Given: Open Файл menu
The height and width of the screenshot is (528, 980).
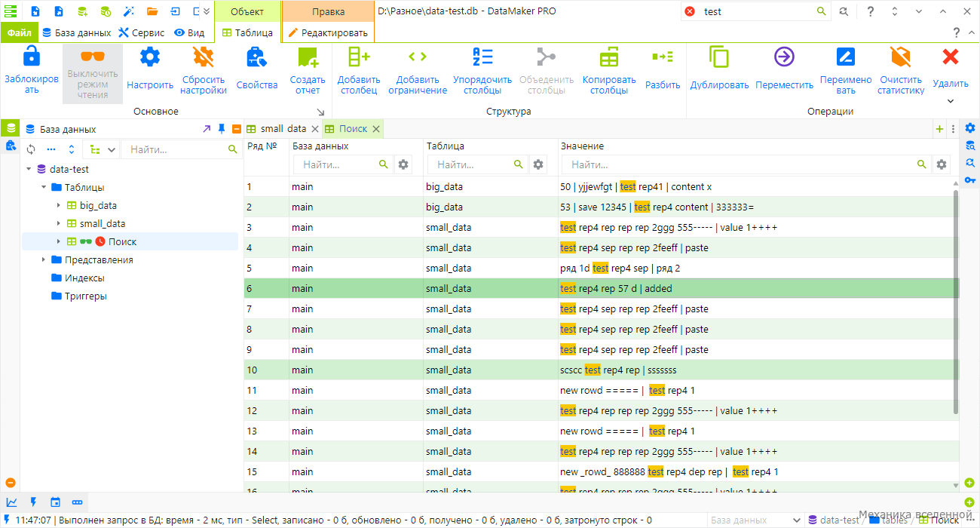Looking at the screenshot, I should [x=20, y=32].
